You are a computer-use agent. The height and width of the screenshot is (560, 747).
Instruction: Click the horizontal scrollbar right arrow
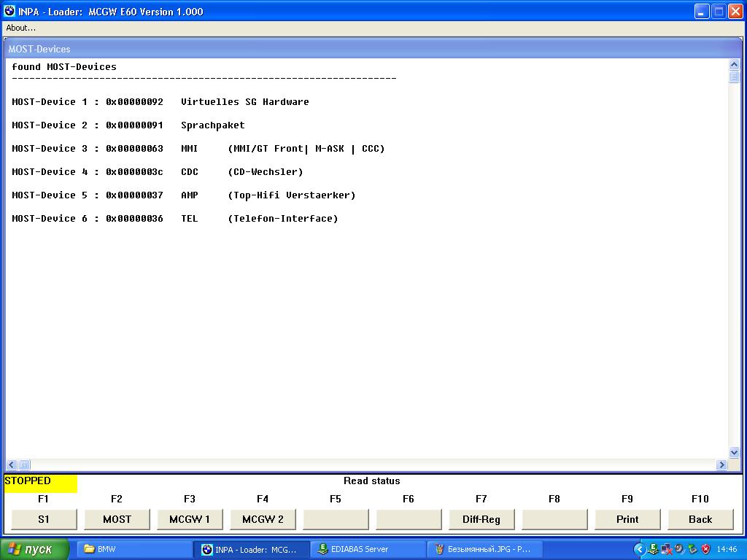[721, 464]
